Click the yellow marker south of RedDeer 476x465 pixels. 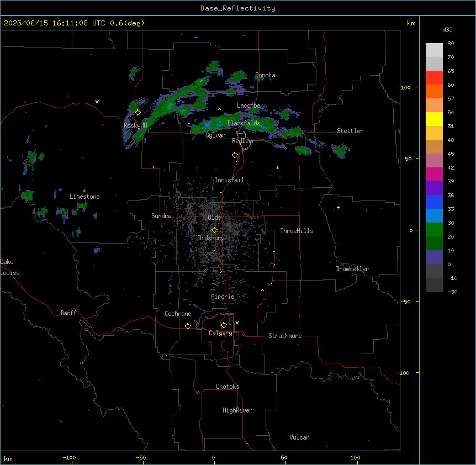pyautogui.click(x=235, y=155)
